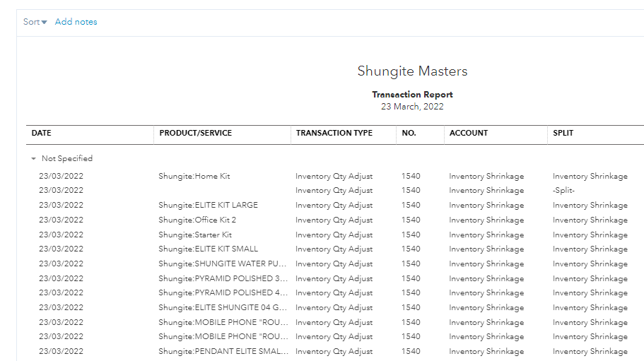Click the Not Specified group label
Screen dimensions: 644x361
pyautogui.click(x=67, y=158)
